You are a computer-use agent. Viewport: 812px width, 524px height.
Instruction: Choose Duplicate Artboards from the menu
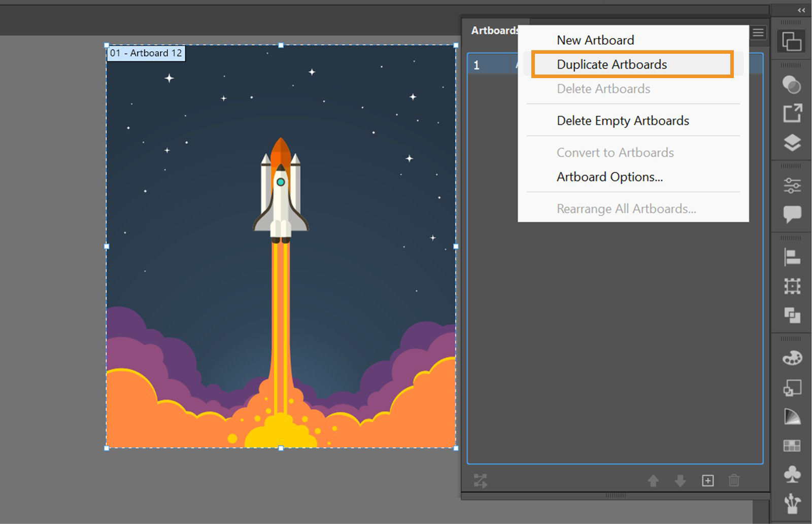[x=611, y=64]
